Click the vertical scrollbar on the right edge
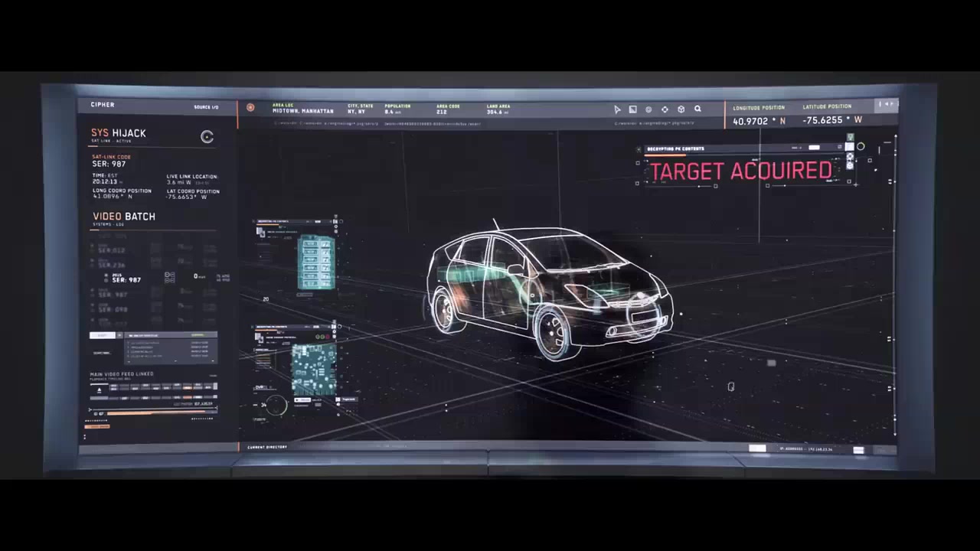This screenshot has width=980, height=551. pos(893,287)
